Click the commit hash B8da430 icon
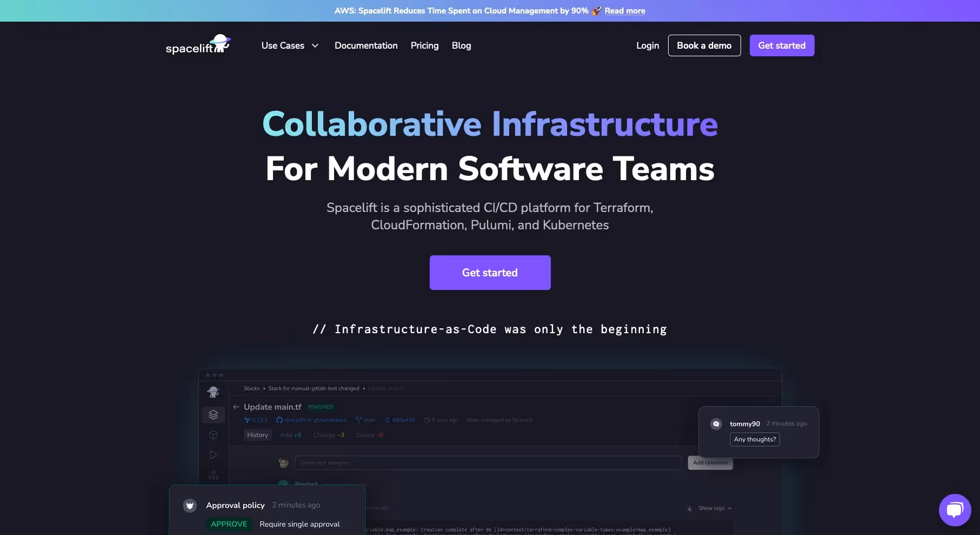This screenshot has width=980, height=535. (x=387, y=420)
